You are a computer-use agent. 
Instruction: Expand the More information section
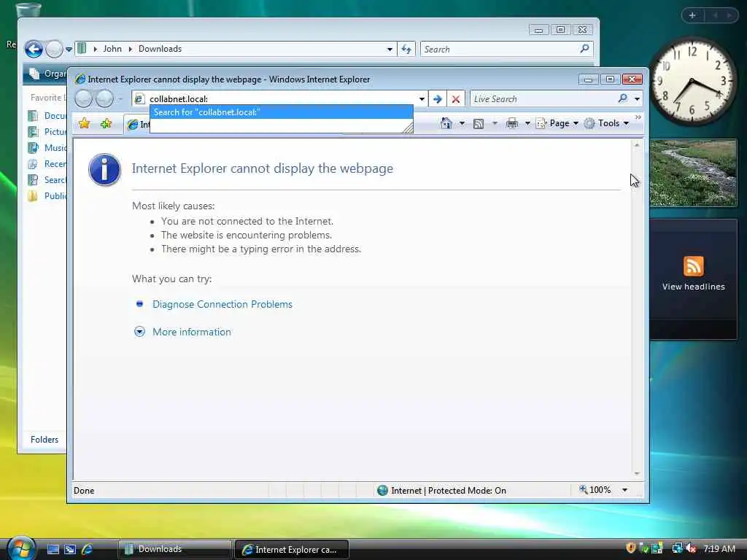pyautogui.click(x=139, y=332)
